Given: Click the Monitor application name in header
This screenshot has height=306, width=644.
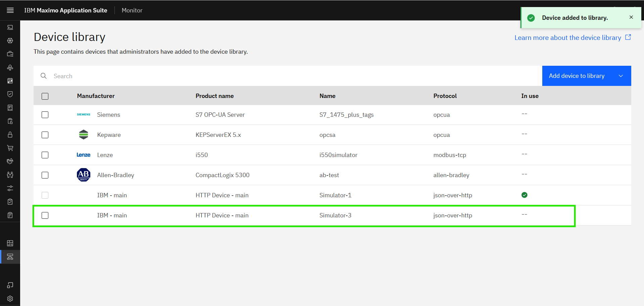Looking at the screenshot, I should click(x=132, y=10).
